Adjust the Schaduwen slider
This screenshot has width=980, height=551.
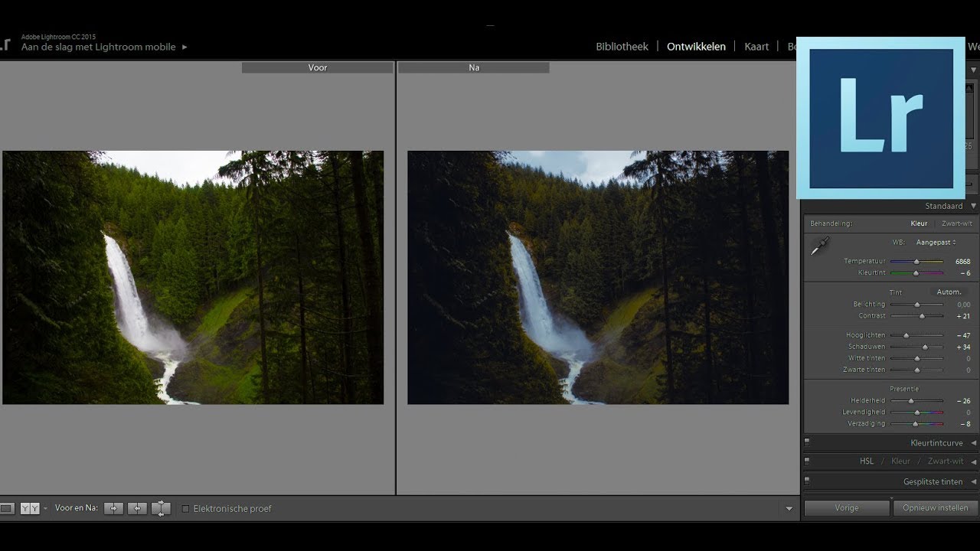click(916, 347)
